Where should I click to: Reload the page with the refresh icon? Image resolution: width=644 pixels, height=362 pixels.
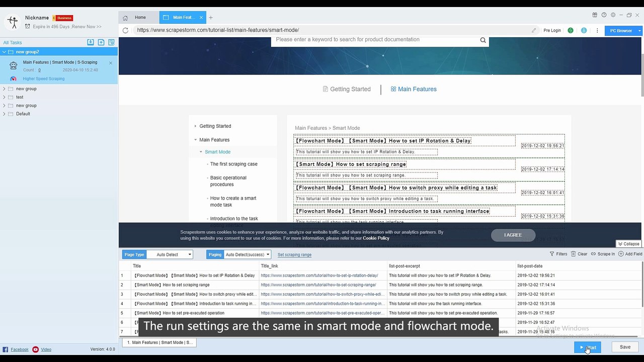125,30
